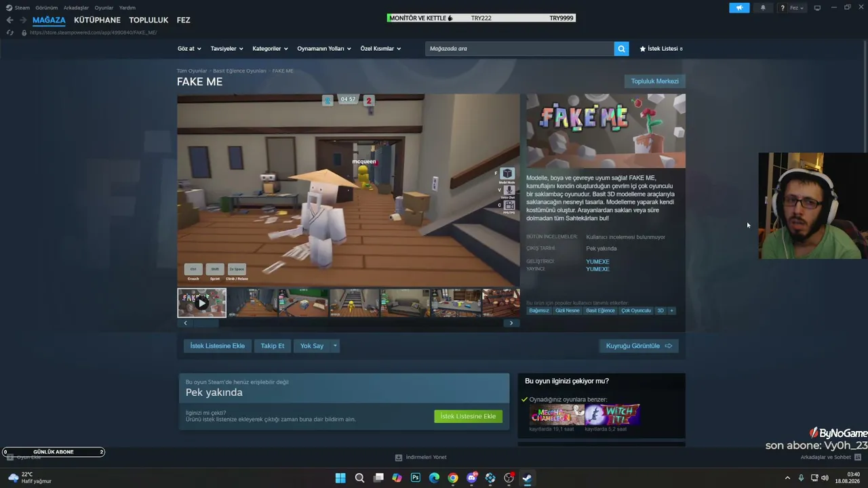This screenshot has width=868, height=488.
Task: Open the İstek Listesi link
Action: (661, 49)
